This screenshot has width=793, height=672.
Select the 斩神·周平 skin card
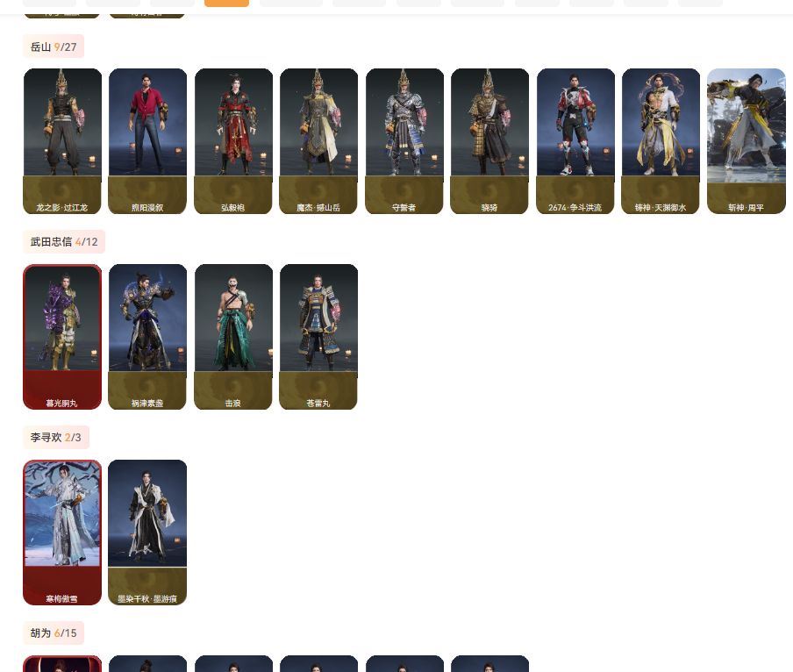click(747, 141)
